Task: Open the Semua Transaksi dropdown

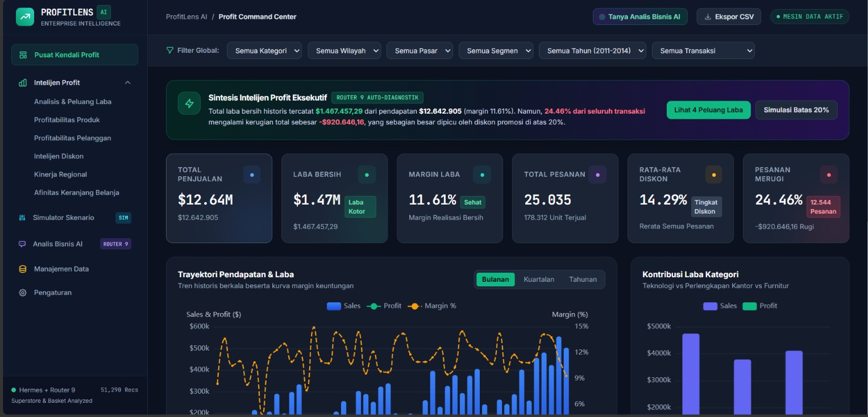Action: coord(703,51)
